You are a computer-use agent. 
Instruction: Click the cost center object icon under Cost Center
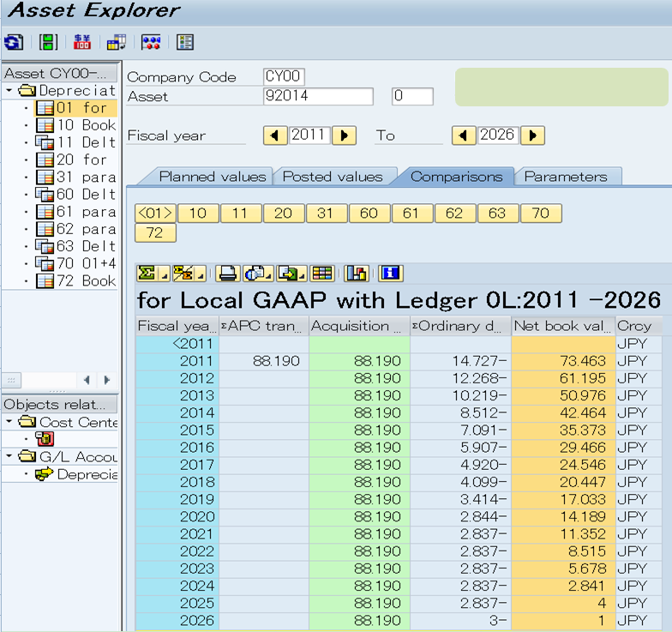[x=45, y=439]
